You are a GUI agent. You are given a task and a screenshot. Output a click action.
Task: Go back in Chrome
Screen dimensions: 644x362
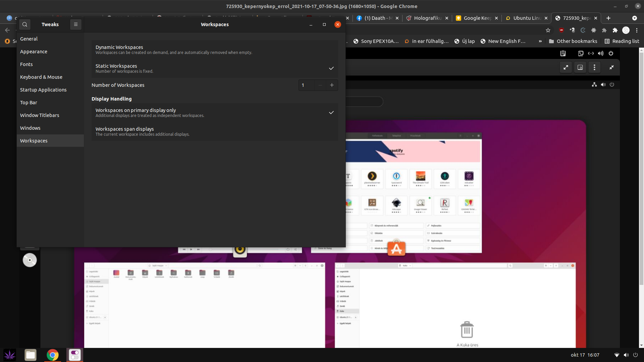pos(7,30)
